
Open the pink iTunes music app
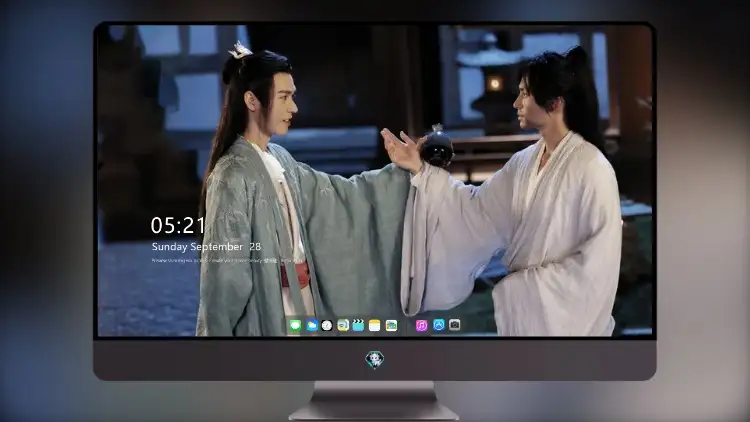[x=421, y=325]
